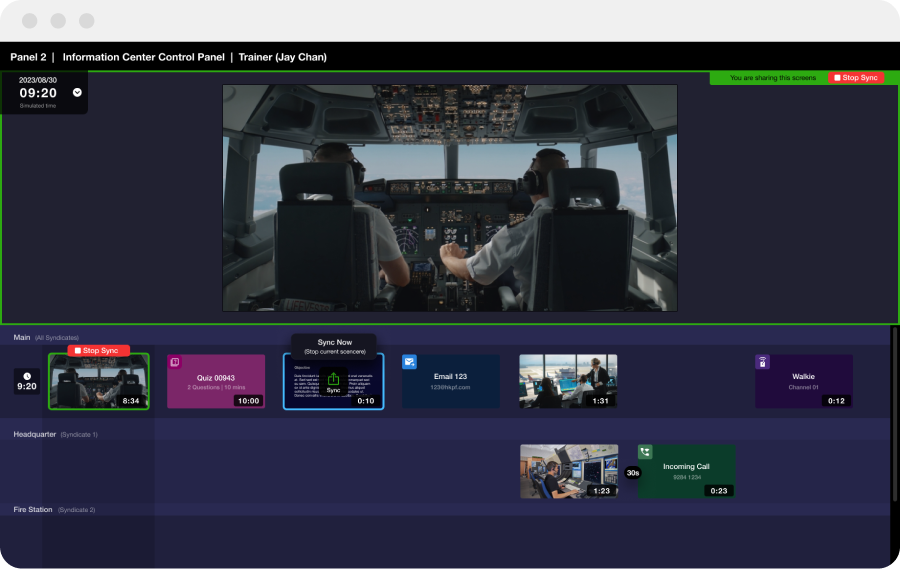This screenshot has height=569, width=900.
Task: Click Stop Sync on cockpit timeline card
Action: point(98,350)
